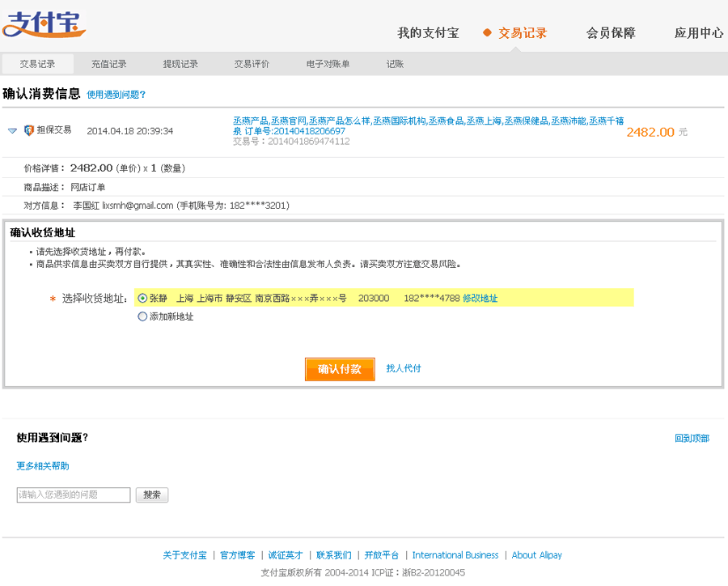728x586 pixels.
Task: Open the 记账 tab
Action: coord(395,64)
